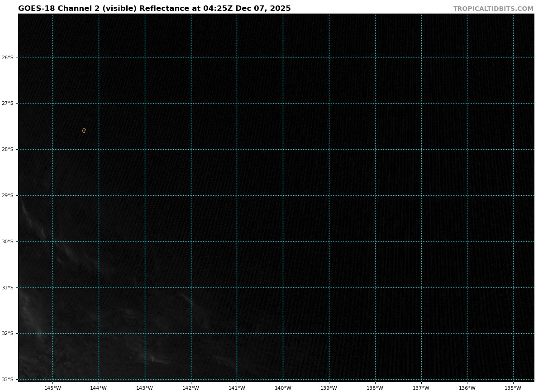Select the 137°W longitude label

coord(421,388)
